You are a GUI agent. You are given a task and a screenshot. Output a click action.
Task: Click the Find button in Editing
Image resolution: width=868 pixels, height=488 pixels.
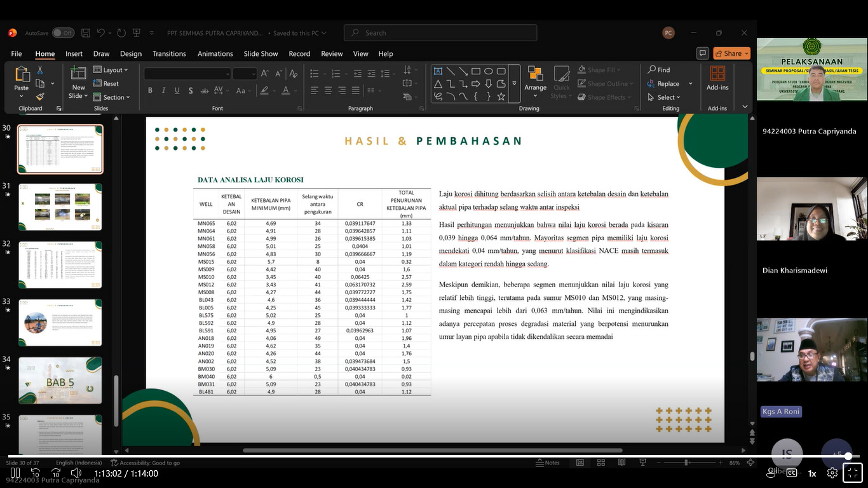point(659,70)
